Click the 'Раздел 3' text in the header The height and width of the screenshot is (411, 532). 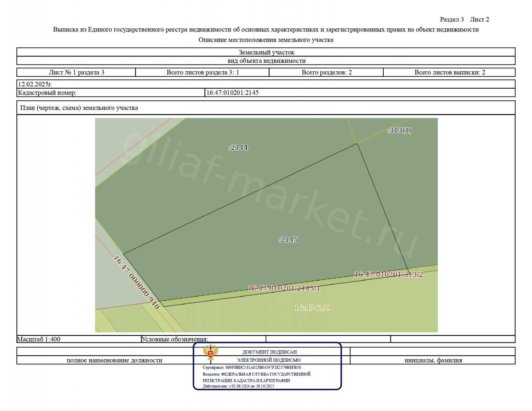451,20
